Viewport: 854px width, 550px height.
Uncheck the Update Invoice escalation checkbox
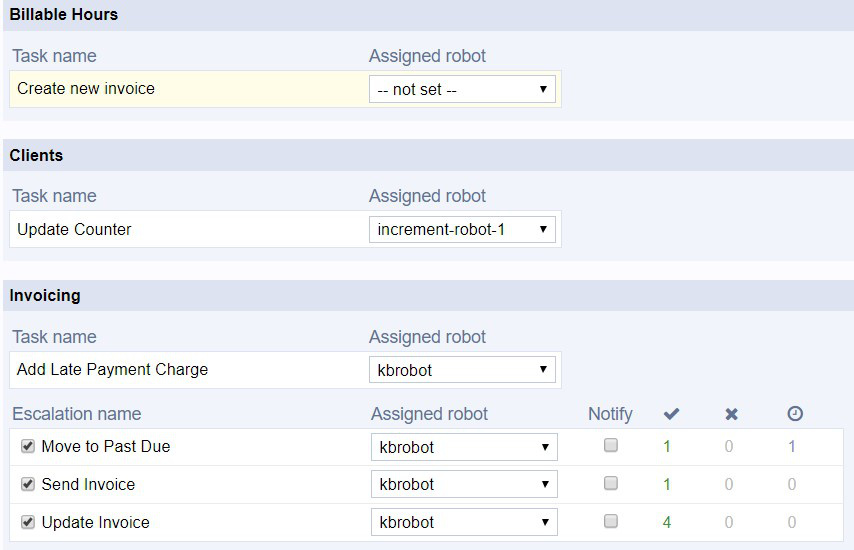coord(28,522)
